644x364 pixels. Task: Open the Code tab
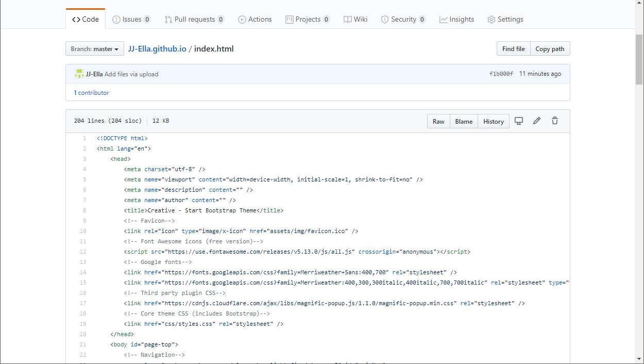(86, 19)
